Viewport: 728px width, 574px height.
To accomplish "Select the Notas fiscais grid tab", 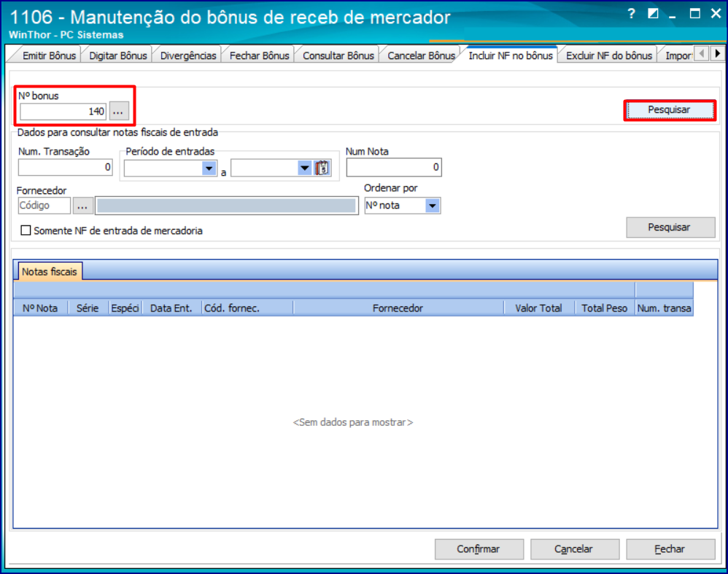I will [50, 271].
